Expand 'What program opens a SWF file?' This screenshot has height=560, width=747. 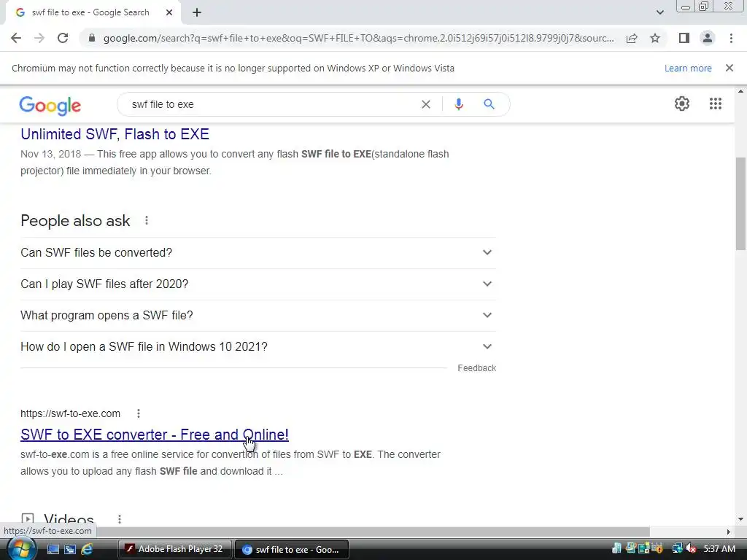click(258, 315)
